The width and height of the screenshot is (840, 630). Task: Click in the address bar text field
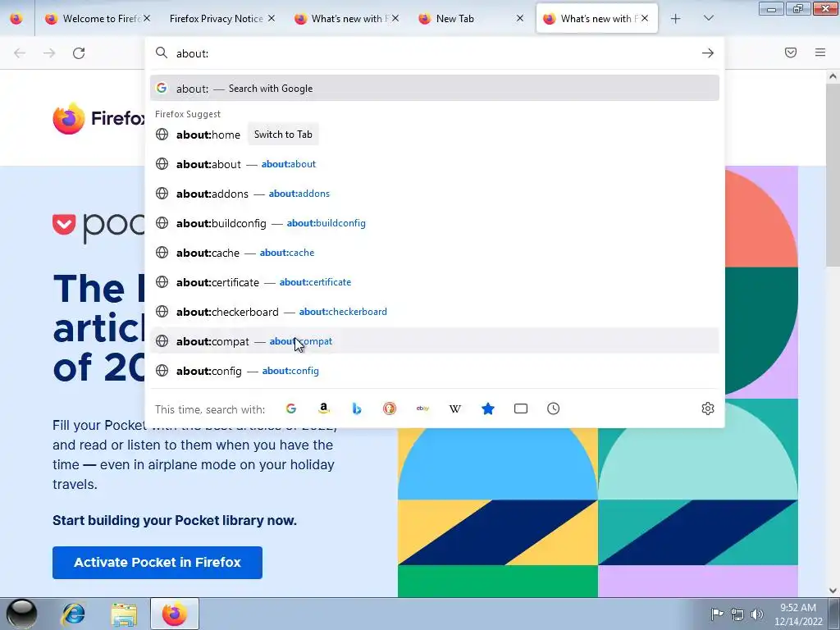(x=434, y=53)
